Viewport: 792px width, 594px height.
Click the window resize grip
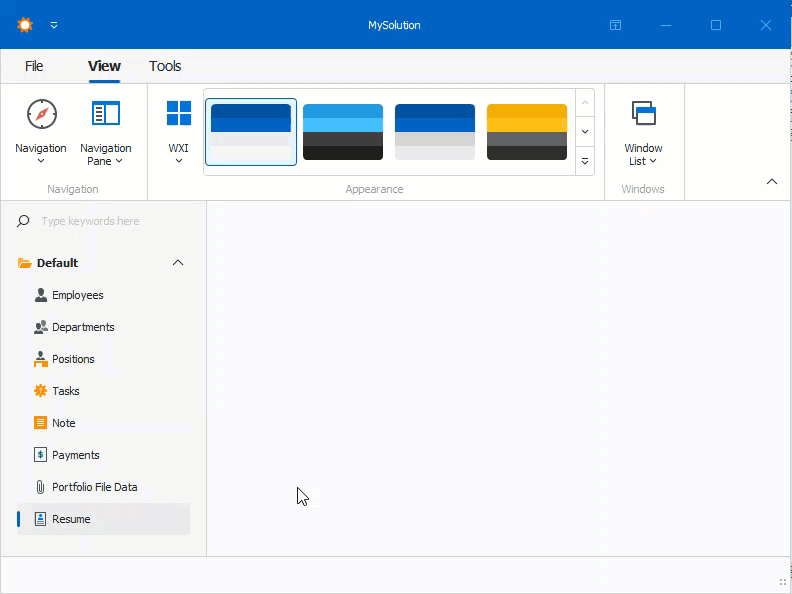(x=783, y=582)
